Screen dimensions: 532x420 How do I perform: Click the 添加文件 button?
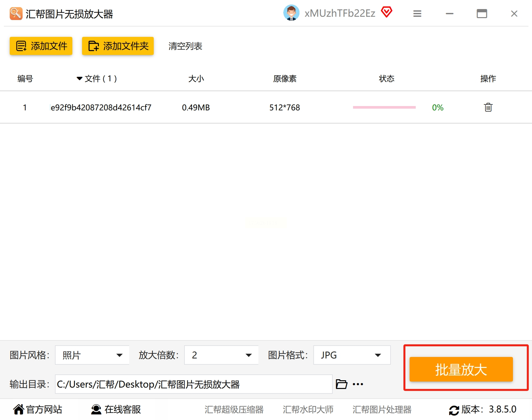coord(41,46)
